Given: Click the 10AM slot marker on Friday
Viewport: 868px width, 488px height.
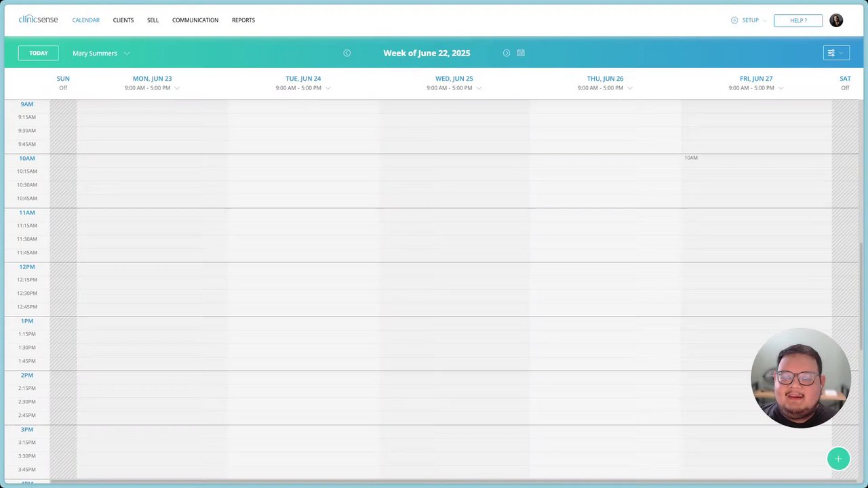Looking at the screenshot, I should 691,158.
